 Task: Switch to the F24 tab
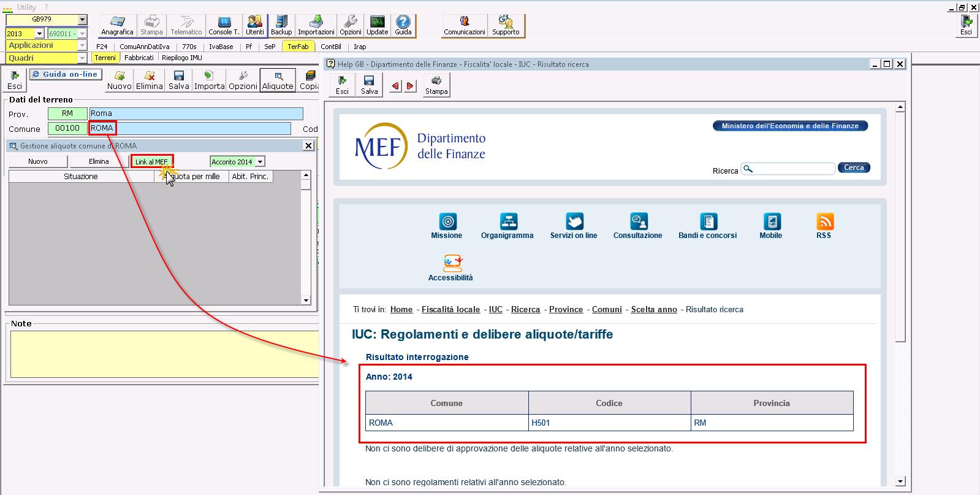point(102,47)
